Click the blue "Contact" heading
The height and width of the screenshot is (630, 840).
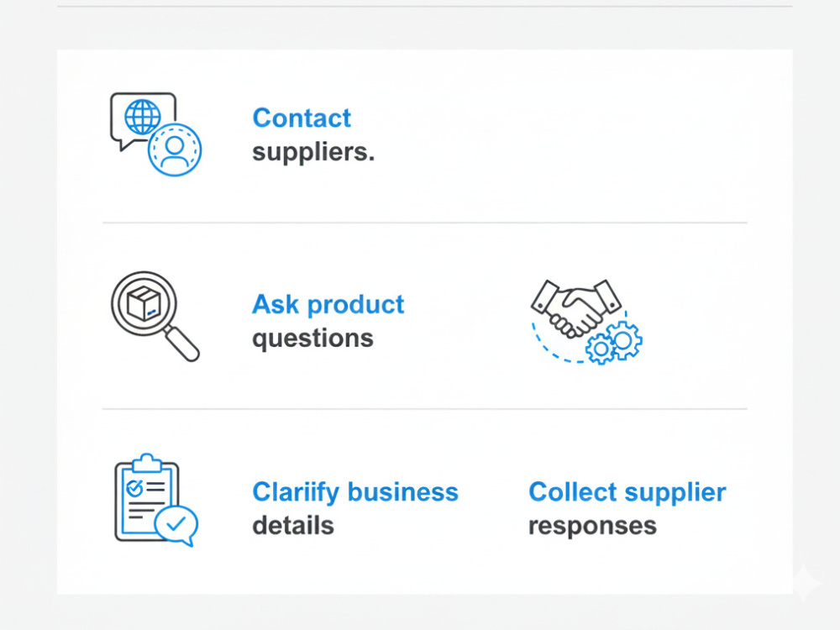click(302, 118)
